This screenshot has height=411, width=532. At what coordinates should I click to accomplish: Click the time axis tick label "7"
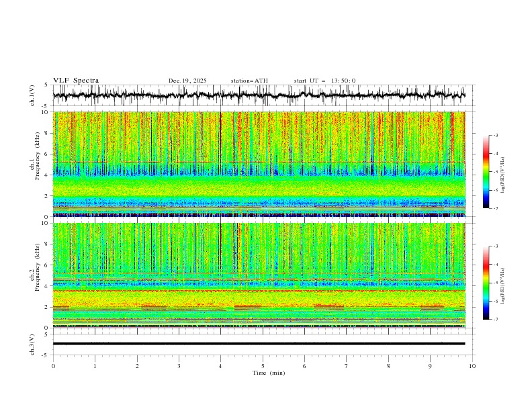[347, 366]
